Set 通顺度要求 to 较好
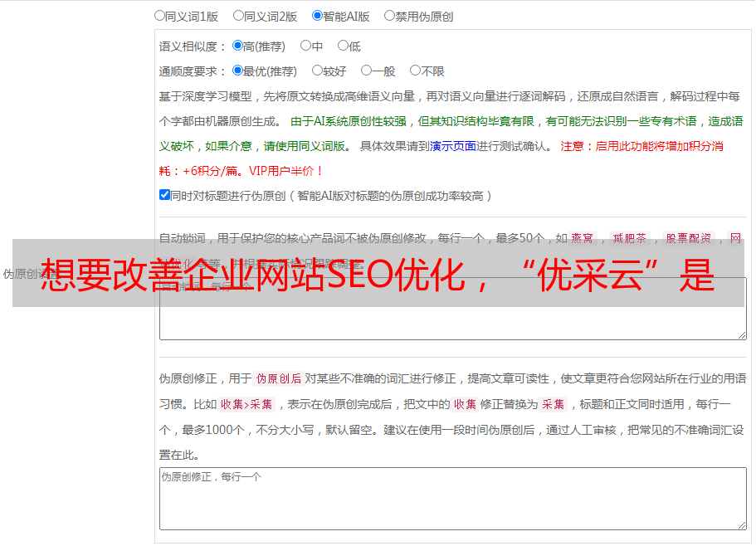 coord(317,71)
